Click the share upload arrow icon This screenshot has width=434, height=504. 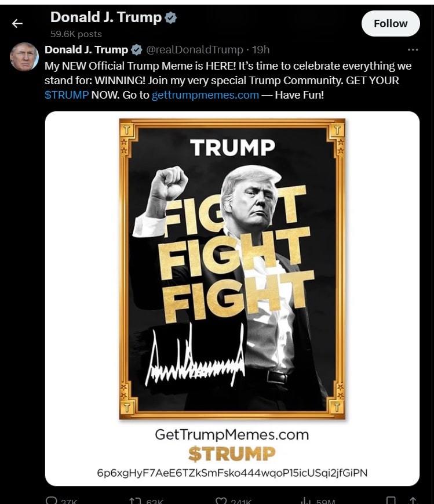click(x=413, y=501)
